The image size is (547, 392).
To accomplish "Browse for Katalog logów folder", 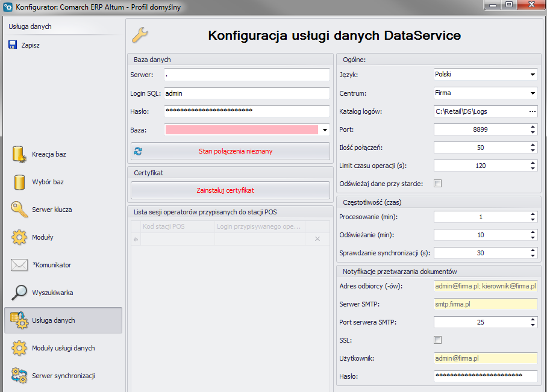I will (x=533, y=111).
